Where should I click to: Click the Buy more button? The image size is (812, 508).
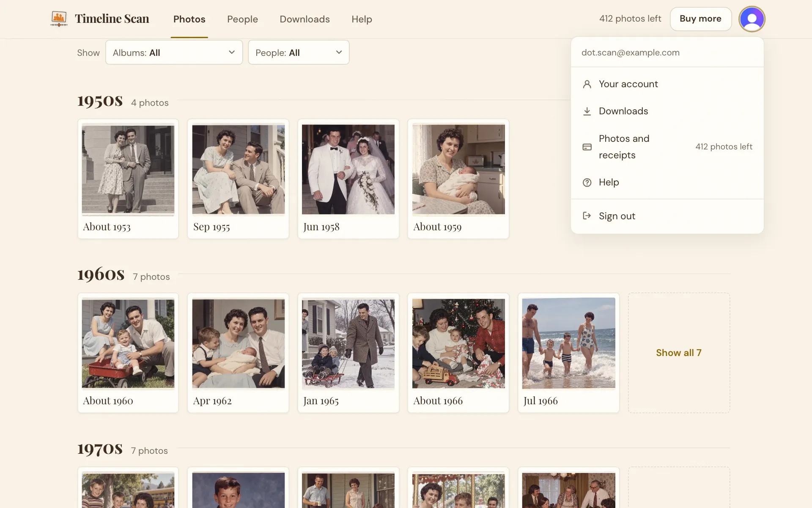tap(700, 19)
